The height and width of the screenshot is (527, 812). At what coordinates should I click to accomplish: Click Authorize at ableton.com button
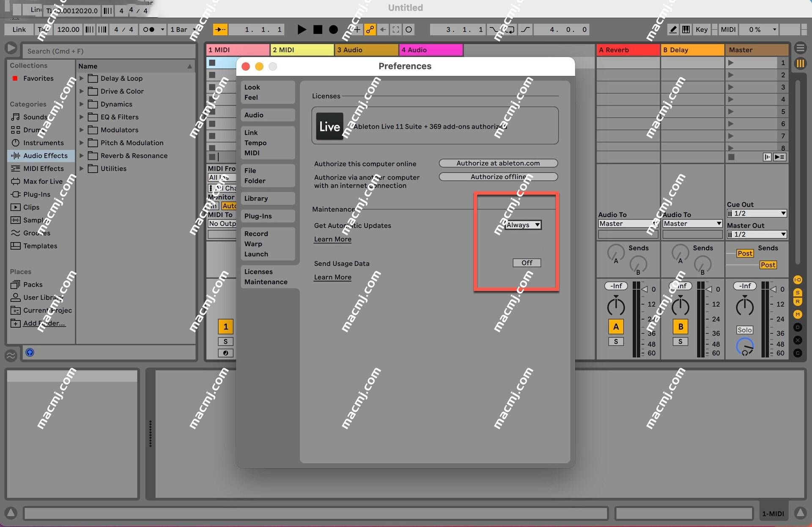tap(498, 163)
